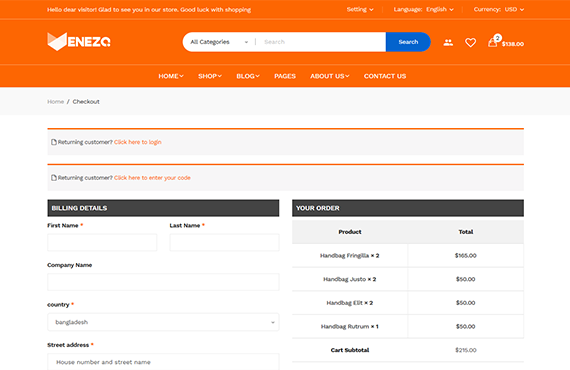Image resolution: width=570 pixels, height=370 pixels.
Task: Open All Categories dropdown in search
Action: tap(219, 42)
